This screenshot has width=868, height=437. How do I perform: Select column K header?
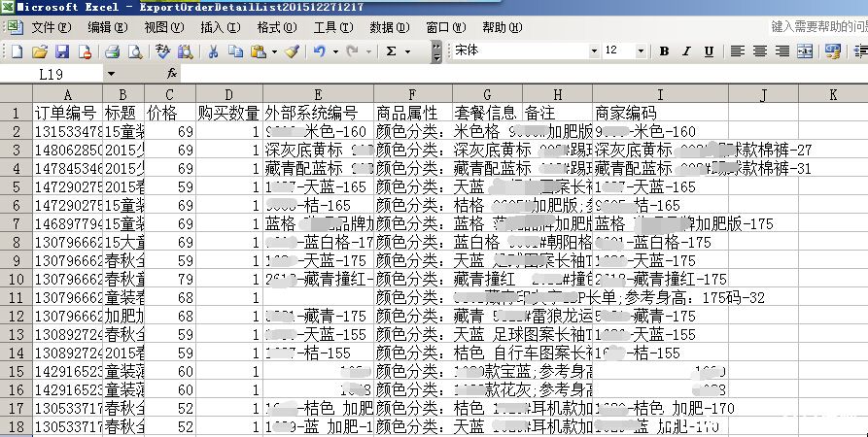coord(833,94)
